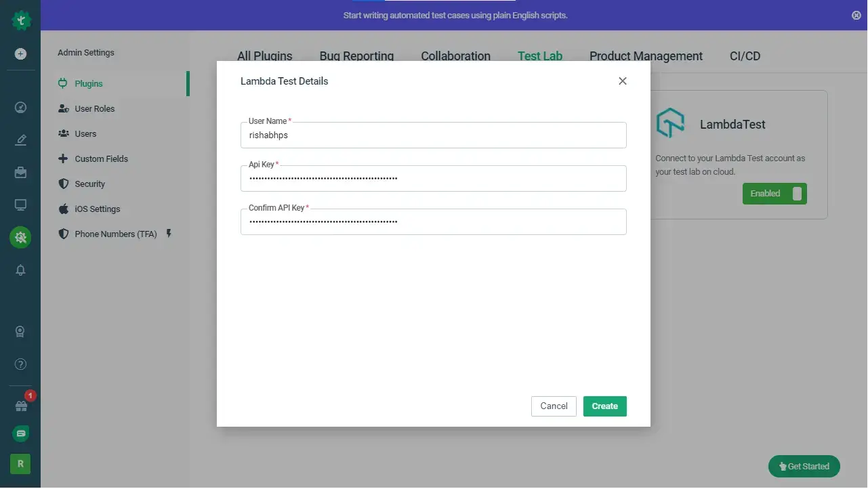
Task: Select the dashboard gauge icon in sidebar
Action: [x=20, y=107]
